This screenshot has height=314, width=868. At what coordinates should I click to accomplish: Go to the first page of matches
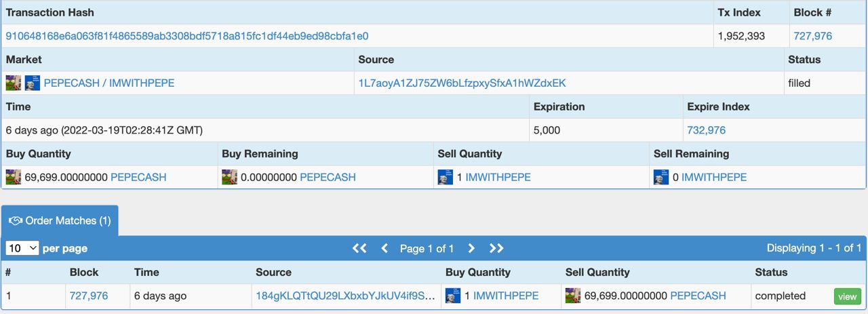point(359,248)
